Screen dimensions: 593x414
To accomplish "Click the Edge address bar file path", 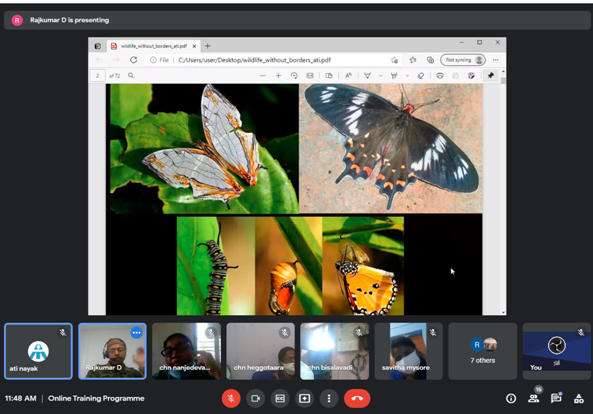I will (255, 60).
